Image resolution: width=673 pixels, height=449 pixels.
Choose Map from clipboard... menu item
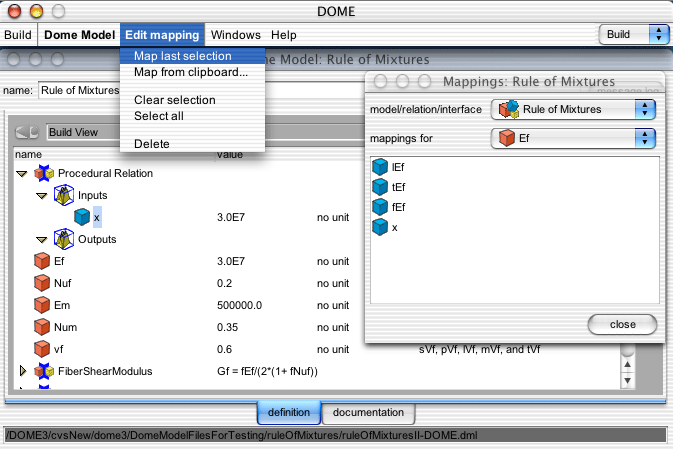tap(192, 72)
